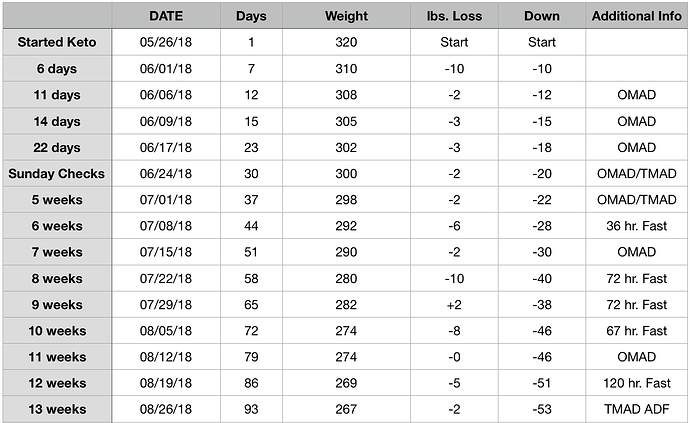Select the lbs. Loss column header
The width and height of the screenshot is (690, 423).
coord(454,16)
